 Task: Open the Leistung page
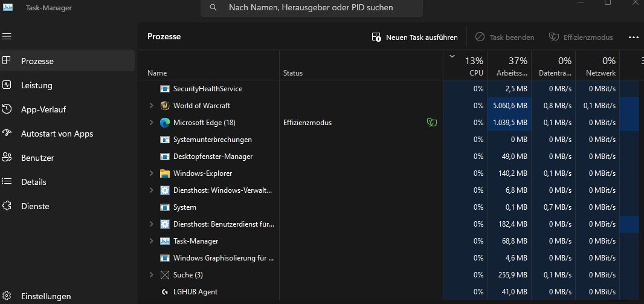coord(67,85)
